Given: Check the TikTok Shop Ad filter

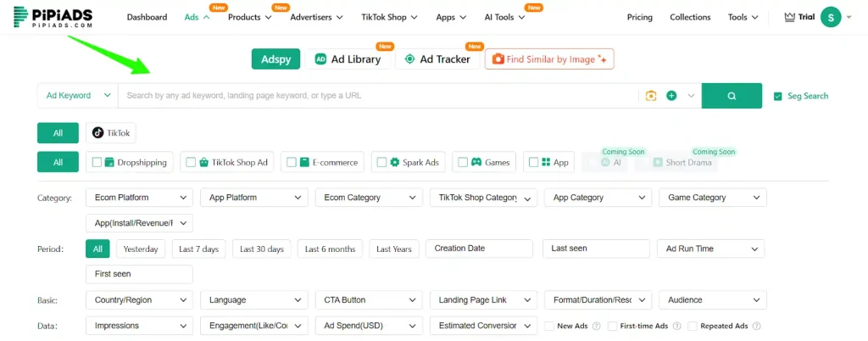Looking at the screenshot, I should point(191,162).
